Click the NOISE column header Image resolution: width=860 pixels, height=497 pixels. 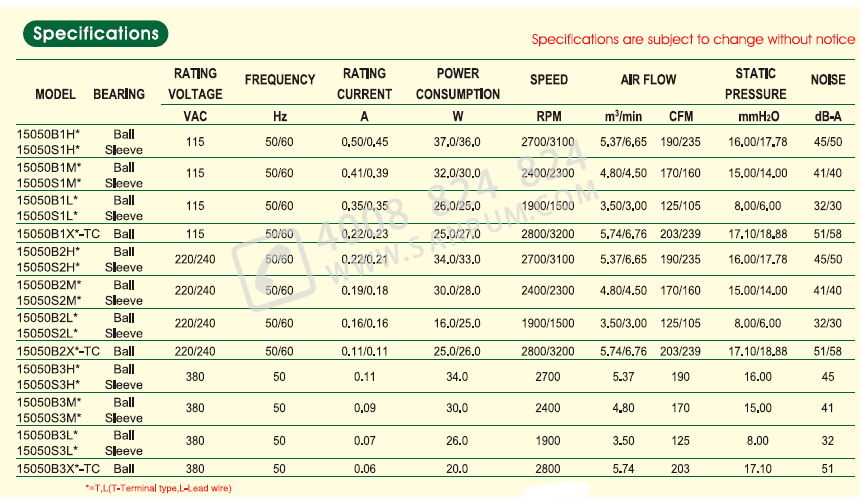(x=826, y=79)
